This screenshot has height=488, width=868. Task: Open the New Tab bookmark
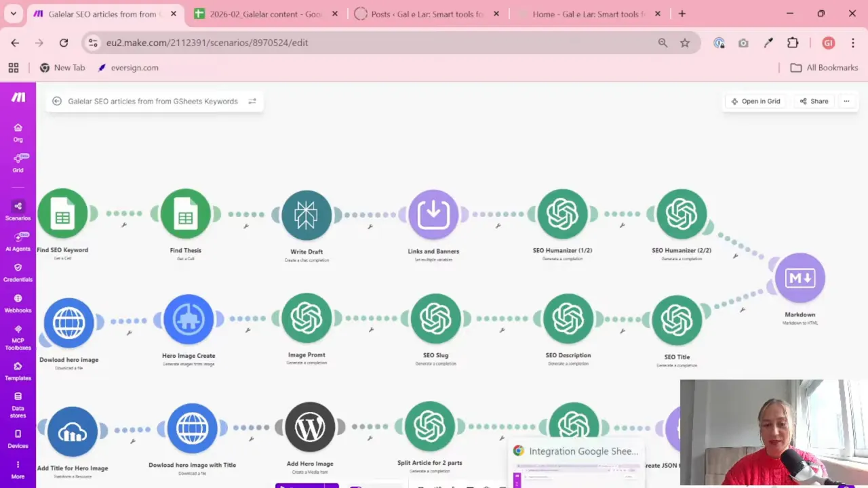(62, 68)
